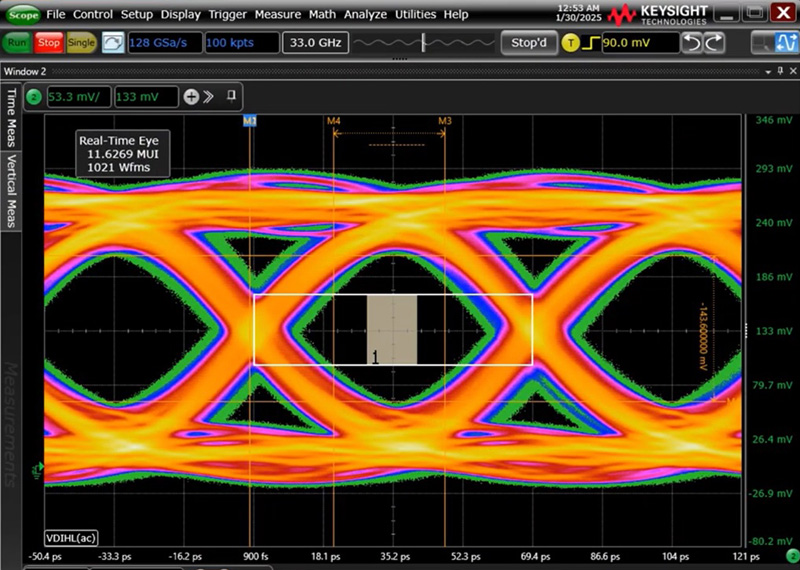Click the rising edge trigger slope icon

coord(591,43)
